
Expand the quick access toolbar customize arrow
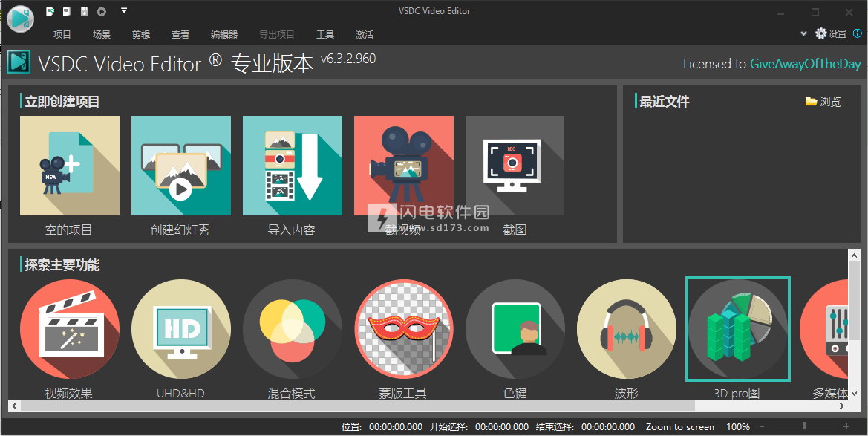124,10
